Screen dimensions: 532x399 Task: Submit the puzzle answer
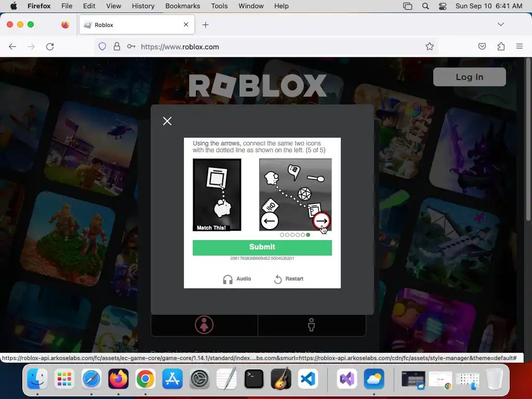(x=262, y=247)
